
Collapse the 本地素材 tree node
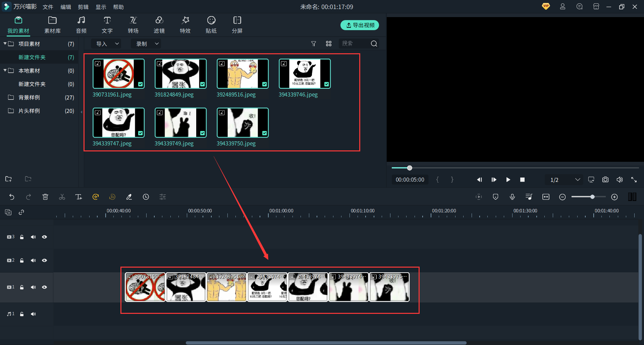(5, 70)
